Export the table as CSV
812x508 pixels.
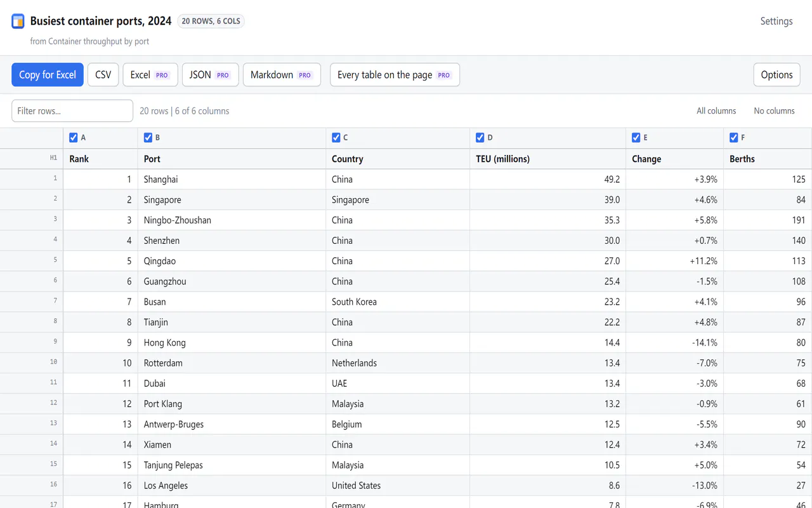103,74
